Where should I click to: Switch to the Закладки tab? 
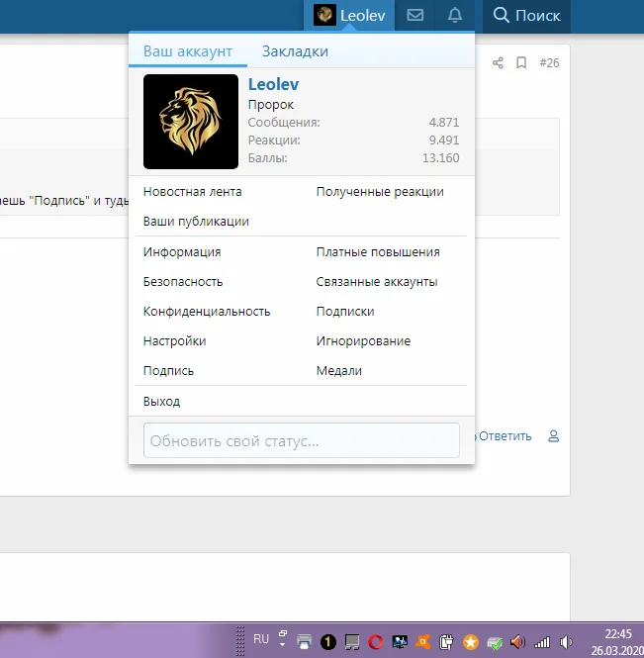(x=295, y=51)
